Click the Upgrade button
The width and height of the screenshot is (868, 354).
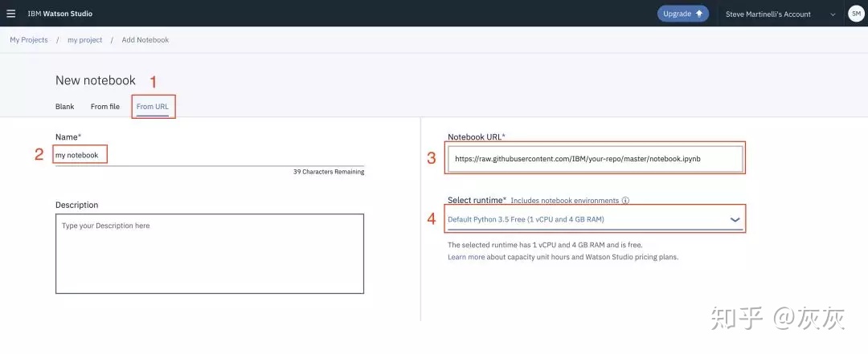point(683,14)
